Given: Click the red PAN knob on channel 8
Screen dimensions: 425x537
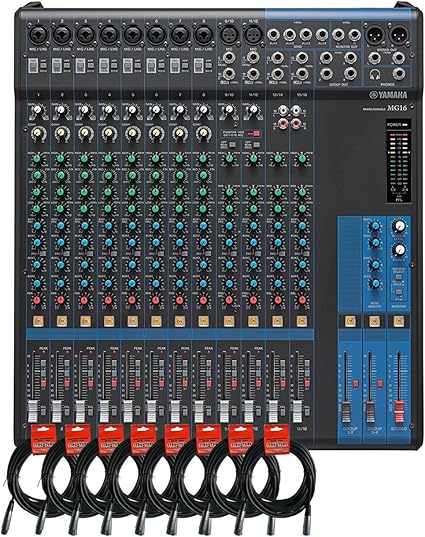Looking at the screenshot, I should (203, 300).
